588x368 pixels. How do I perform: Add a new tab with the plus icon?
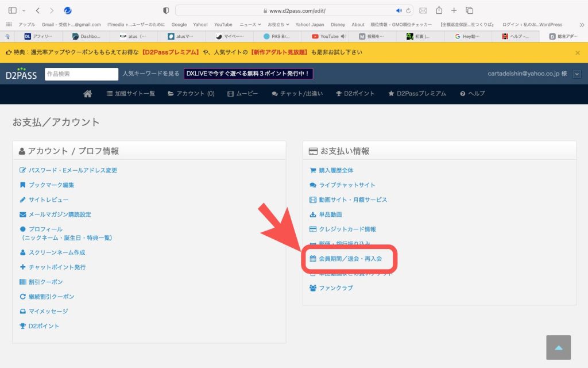point(454,10)
